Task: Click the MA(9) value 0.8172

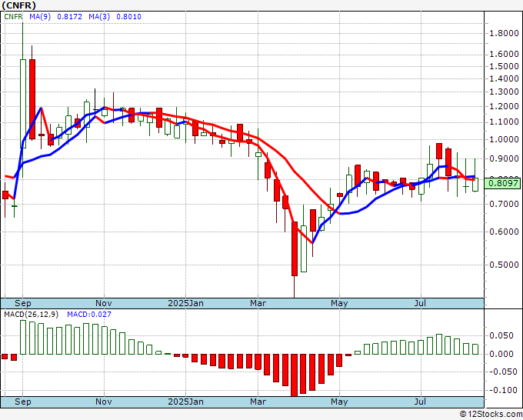Action: [69, 17]
